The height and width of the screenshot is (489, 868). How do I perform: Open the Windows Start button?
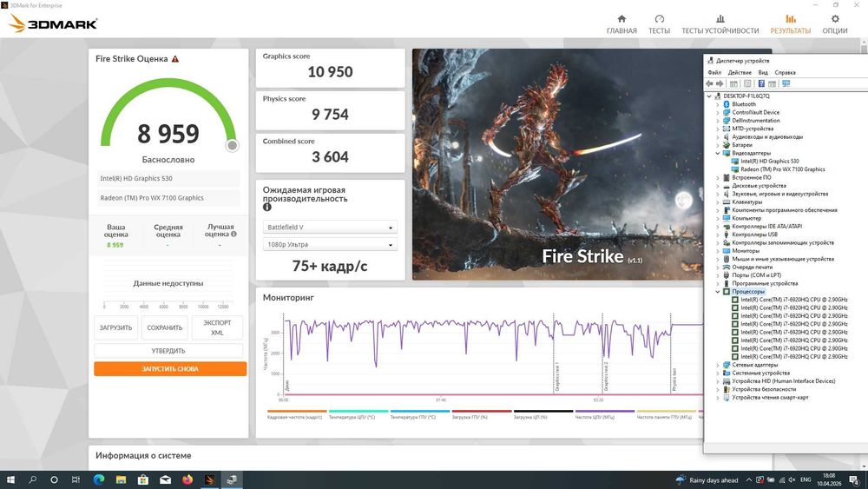click(x=10, y=479)
